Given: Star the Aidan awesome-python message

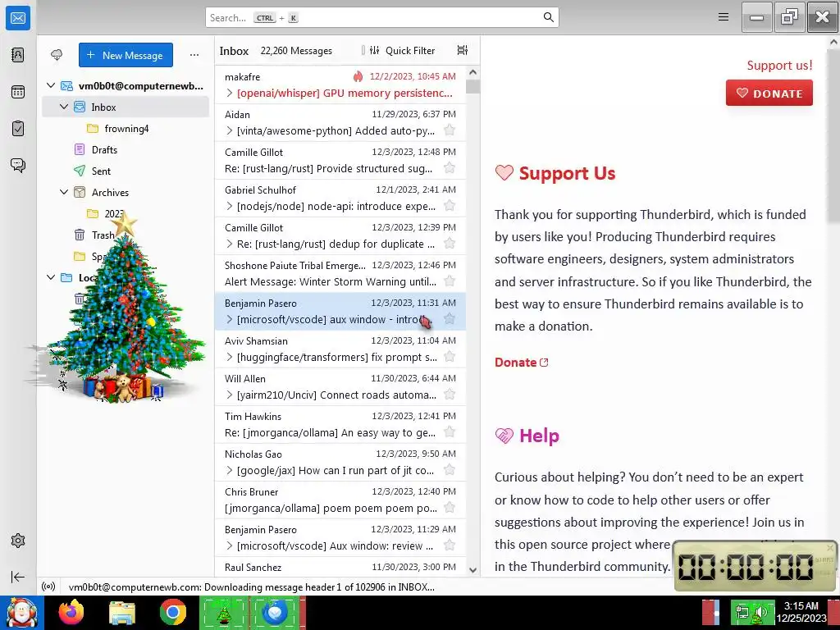Looking at the screenshot, I should click(x=450, y=130).
